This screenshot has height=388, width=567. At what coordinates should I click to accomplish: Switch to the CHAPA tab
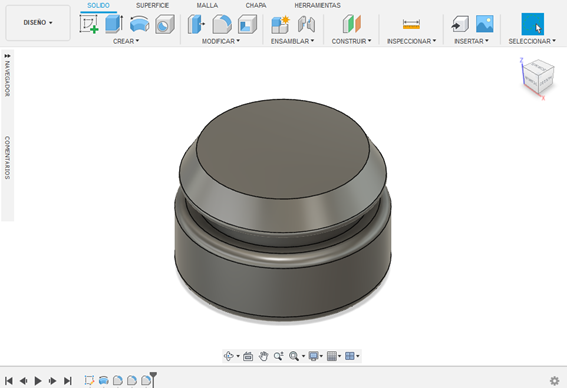coord(256,5)
